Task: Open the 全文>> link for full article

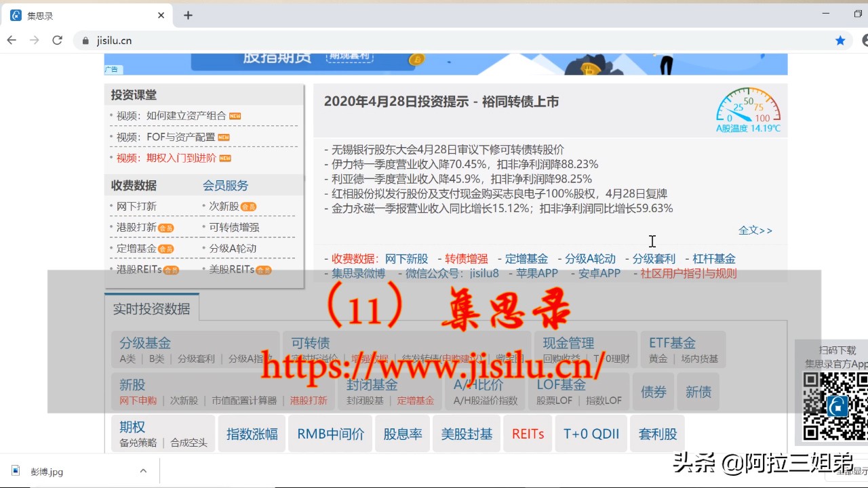Action: point(755,230)
